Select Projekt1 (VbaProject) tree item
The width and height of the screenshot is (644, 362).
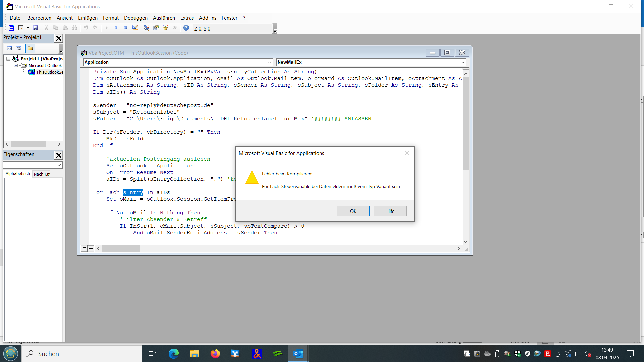[42, 59]
